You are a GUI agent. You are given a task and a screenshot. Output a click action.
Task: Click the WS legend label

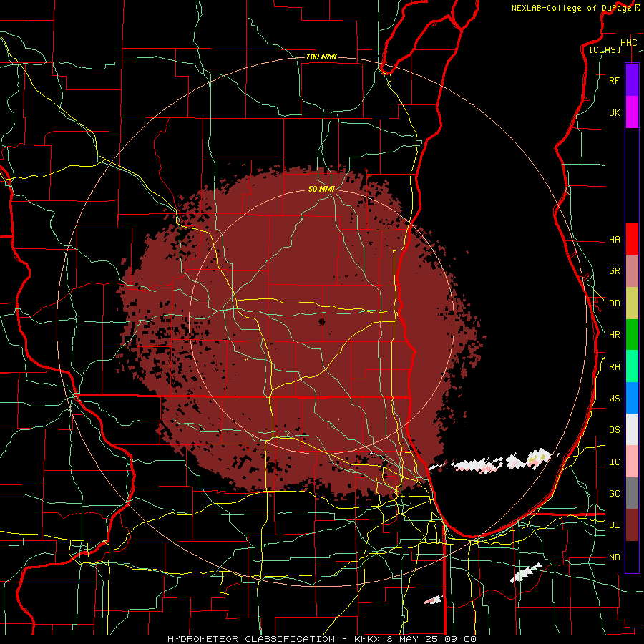click(615, 399)
